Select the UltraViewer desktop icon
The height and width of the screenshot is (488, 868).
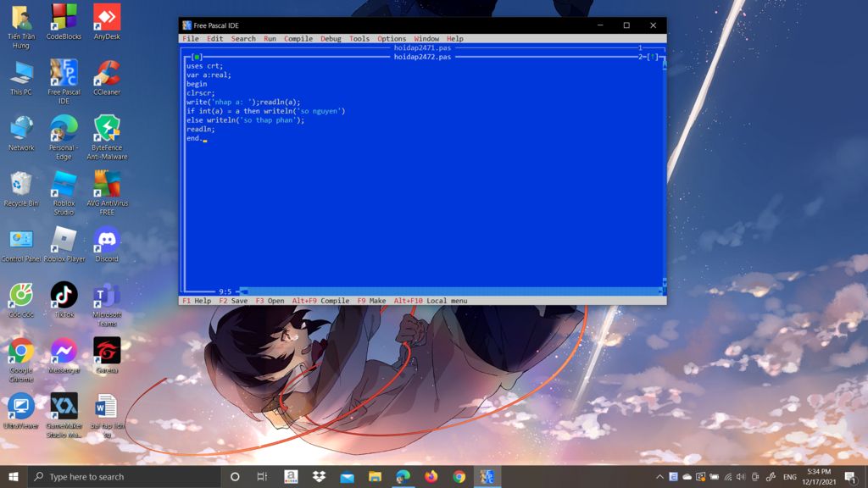(x=21, y=412)
